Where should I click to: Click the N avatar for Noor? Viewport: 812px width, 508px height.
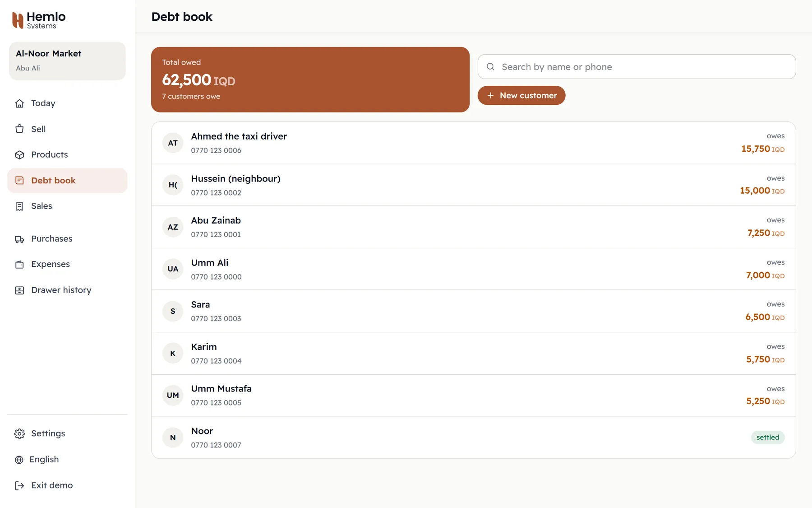(173, 437)
